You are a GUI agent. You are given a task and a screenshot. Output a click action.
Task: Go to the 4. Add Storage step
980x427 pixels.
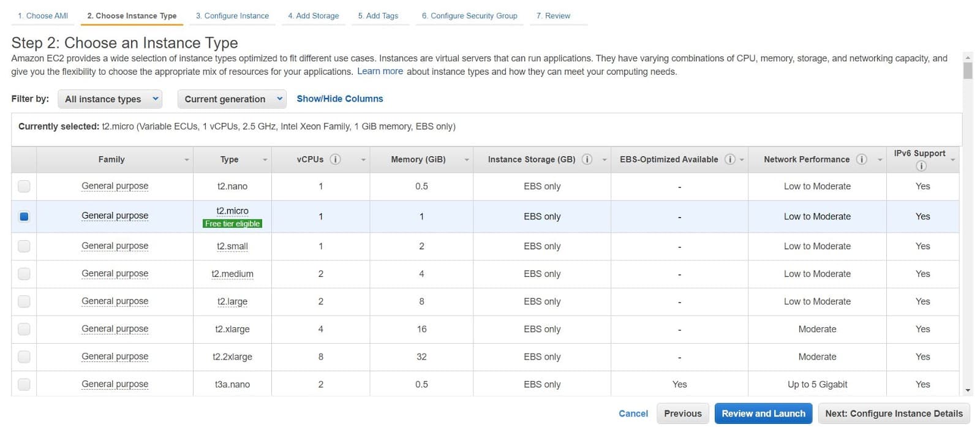click(x=314, y=16)
